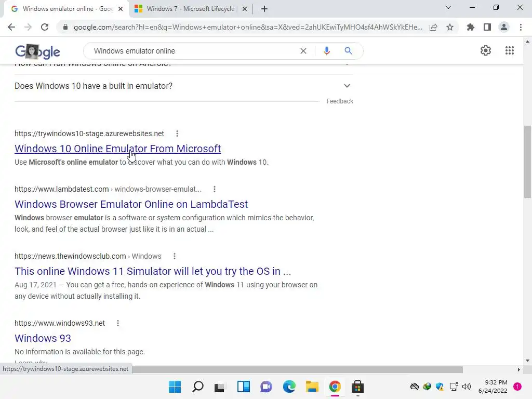Click the news.thewindowsclub.com URL text
The width and height of the screenshot is (532, 399).
click(88, 256)
